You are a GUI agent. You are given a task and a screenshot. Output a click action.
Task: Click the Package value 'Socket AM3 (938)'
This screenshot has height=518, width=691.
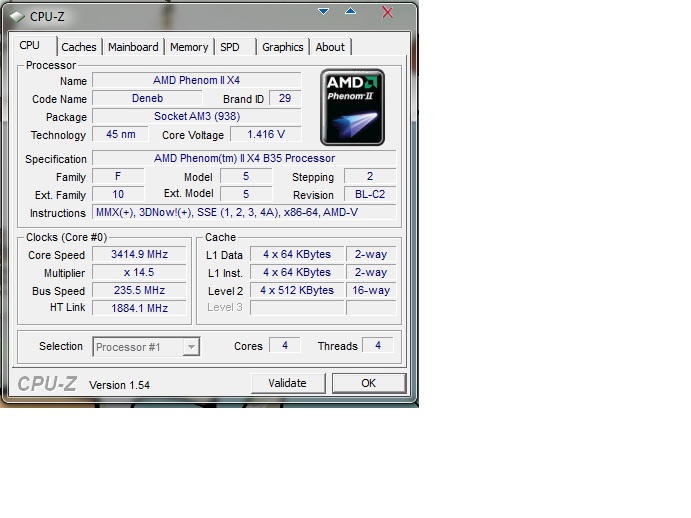click(197, 116)
